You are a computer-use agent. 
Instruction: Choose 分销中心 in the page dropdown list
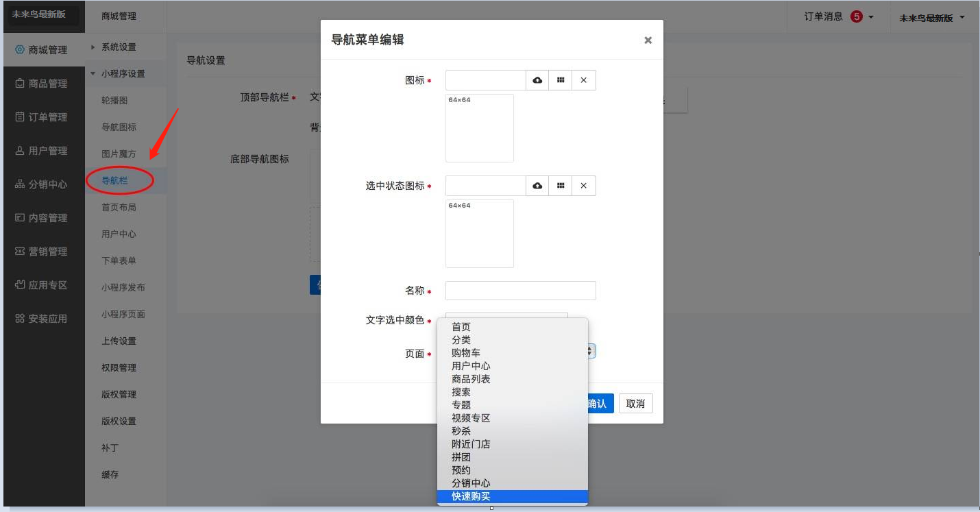(513, 483)
